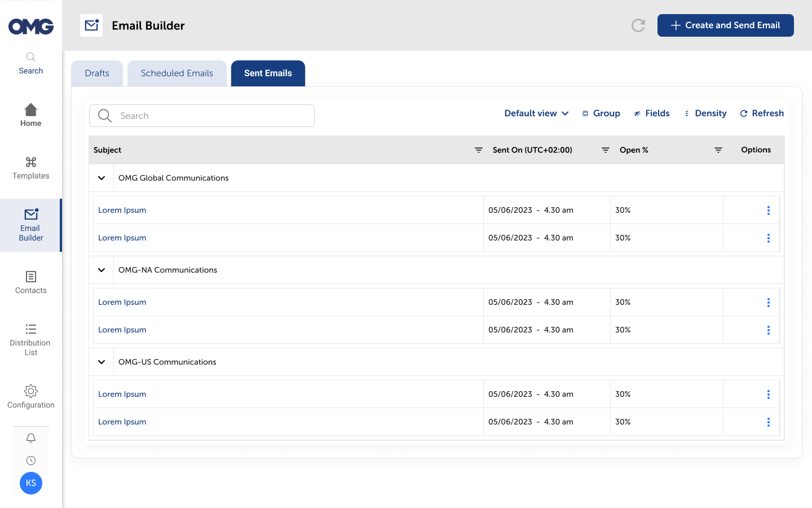The width and height of the screenshot is (812, 508).
Task: Switch to the Scheduled Emails tab
Action: [177, 73]
